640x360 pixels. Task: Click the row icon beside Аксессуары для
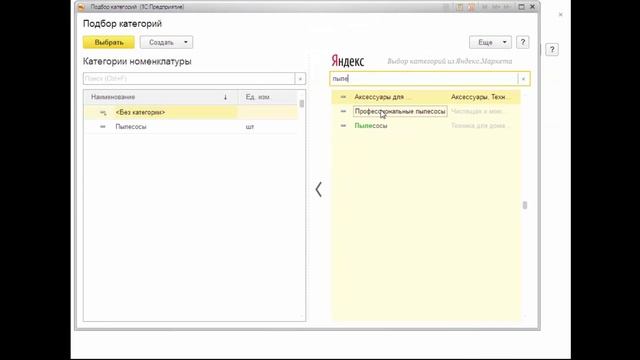[343, 97]
